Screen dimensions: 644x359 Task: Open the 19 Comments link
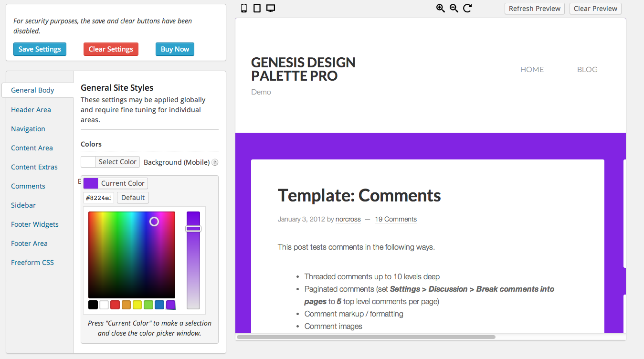[395, 220]
